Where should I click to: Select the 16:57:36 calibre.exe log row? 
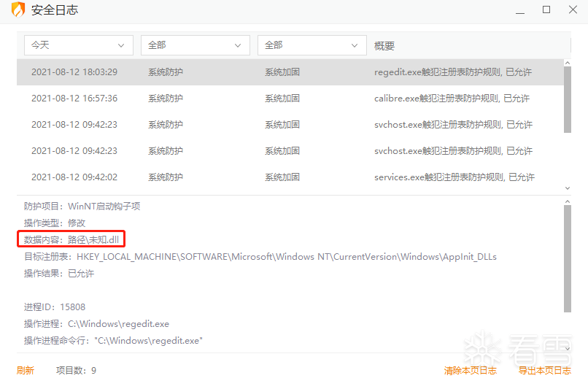point(290,99)
